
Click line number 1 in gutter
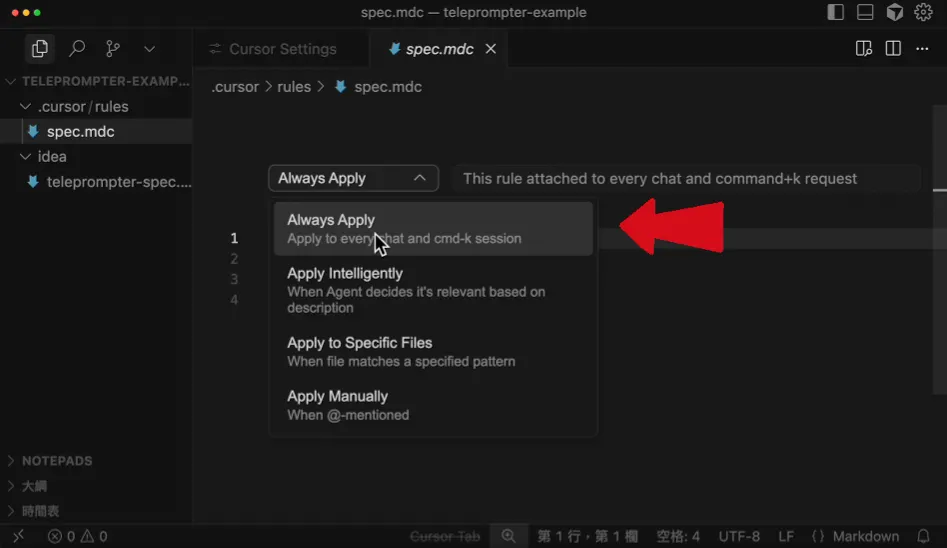(x=234, y=238)
